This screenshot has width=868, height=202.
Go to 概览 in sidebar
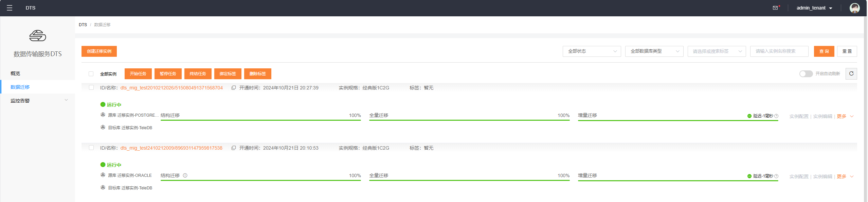[x=15, y=73]
